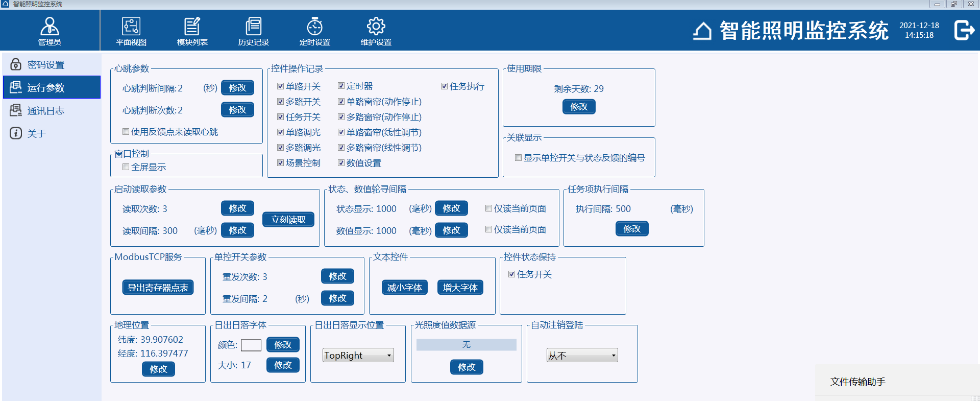Click the logout exit icon
The height and width of the screenshot is (401, 980).
964,30
